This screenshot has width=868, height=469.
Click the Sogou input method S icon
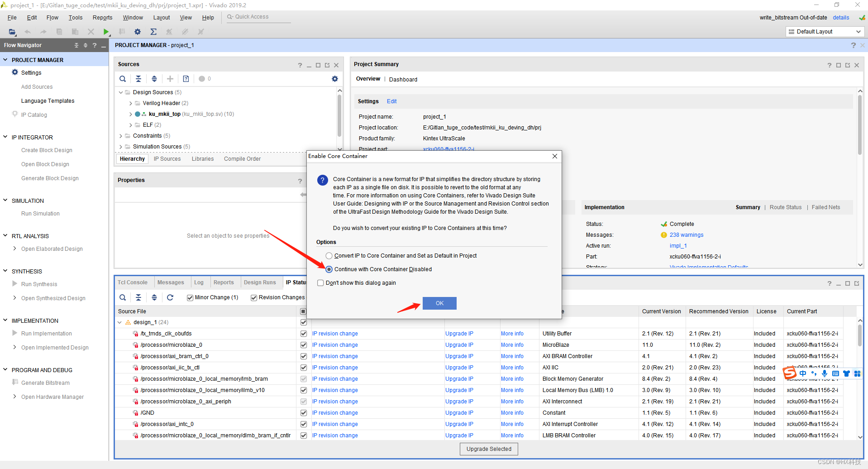tap(790, 373)
